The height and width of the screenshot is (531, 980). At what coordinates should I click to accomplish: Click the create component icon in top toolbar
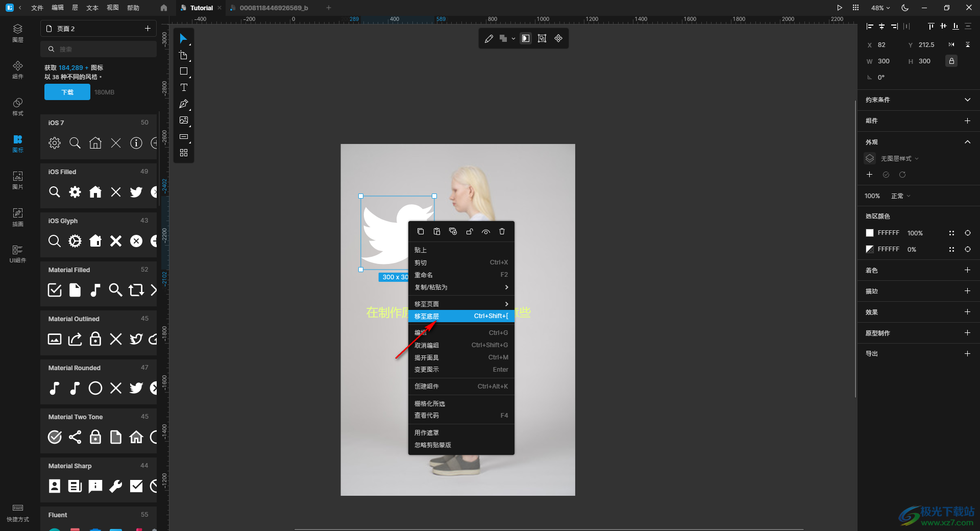pos(558,38)
